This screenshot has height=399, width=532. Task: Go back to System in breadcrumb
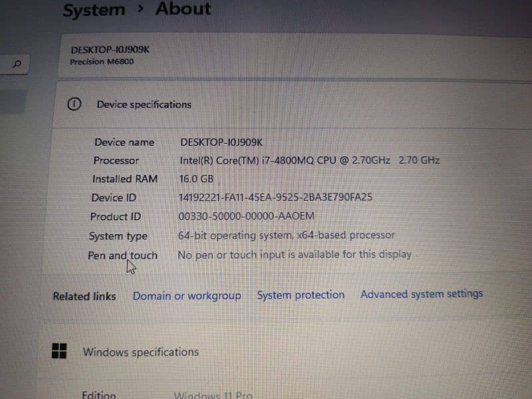pyautogui.click(x=94, y=10)
